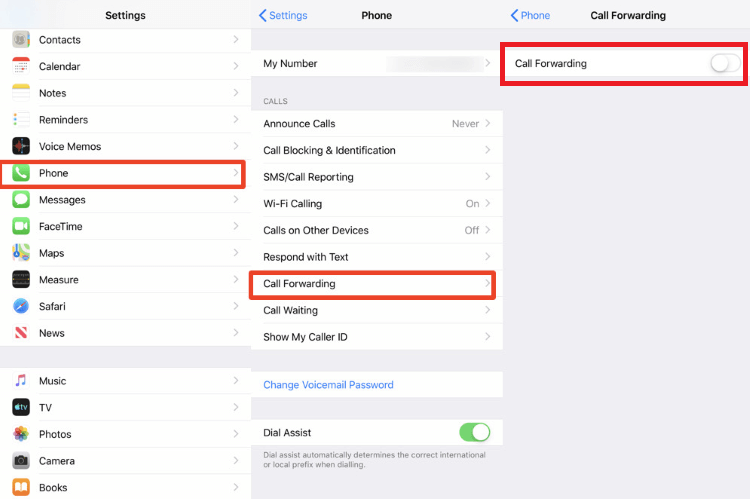The width and height of the screenshot is (750, 499).
Task: Return to Phone from Call Forwarding
Action: pos(530,15)
